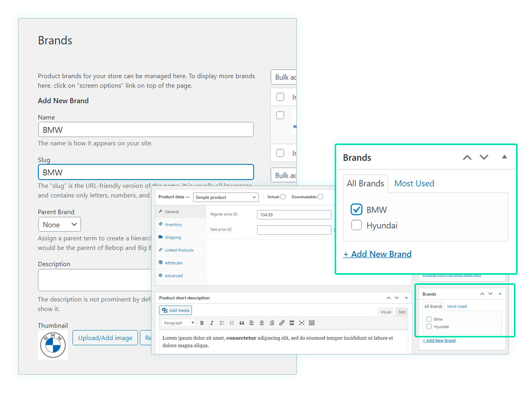
Task: Switch editor to the Visual tab
Action: [x=386, y=312]
